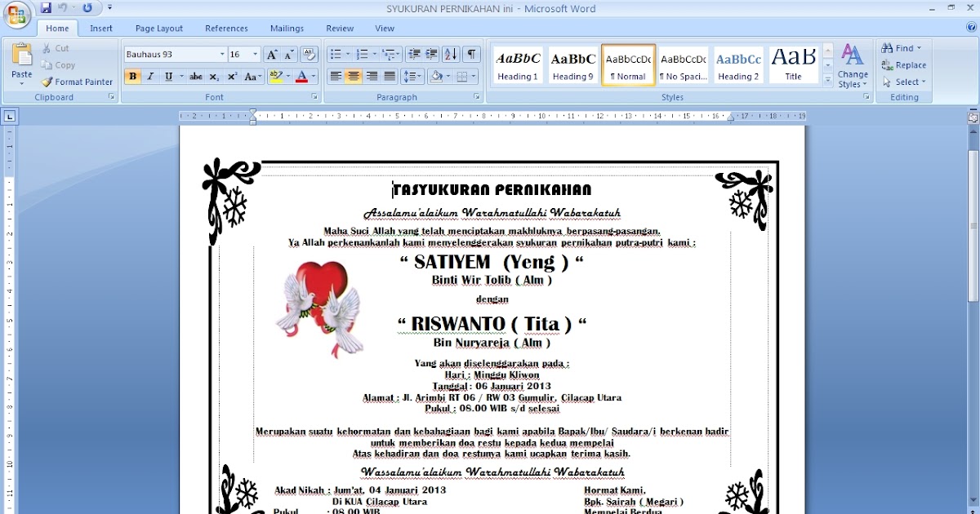The width and height of the screenshot is (980, 514).
Task: Open the Font dialog launcher
Action: (314, 97)
